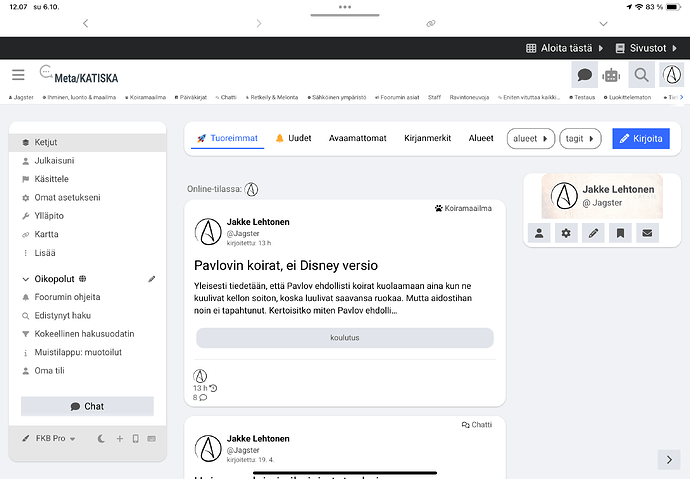The height and width of the screenshot is (479, 690).
Task: Open Julkaisuni in the sidebar
Action: 88,161
